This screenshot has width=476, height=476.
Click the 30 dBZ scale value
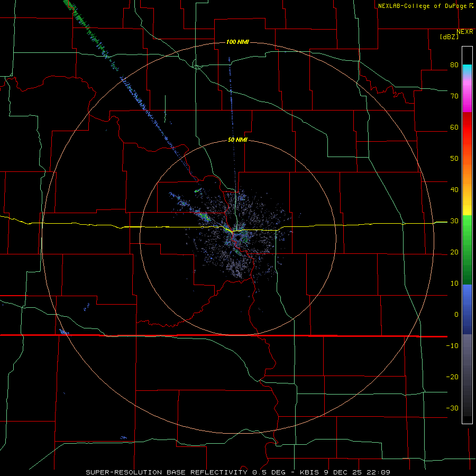454,221
